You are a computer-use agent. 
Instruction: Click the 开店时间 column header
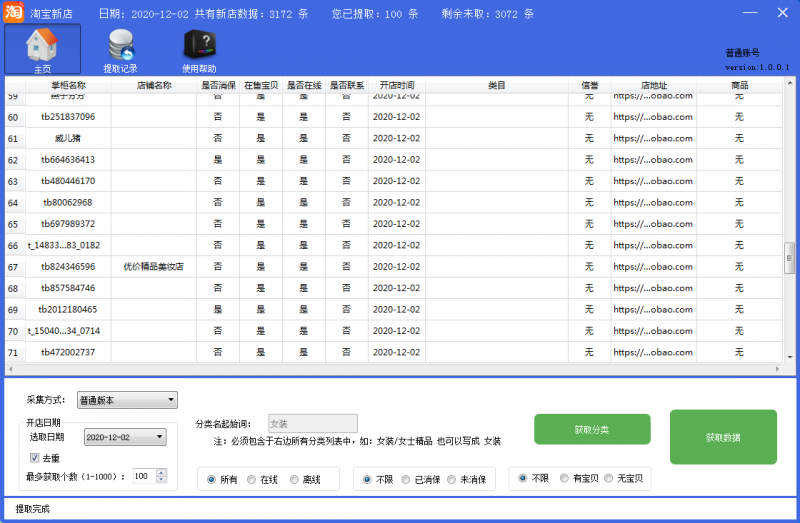[396, 85]
